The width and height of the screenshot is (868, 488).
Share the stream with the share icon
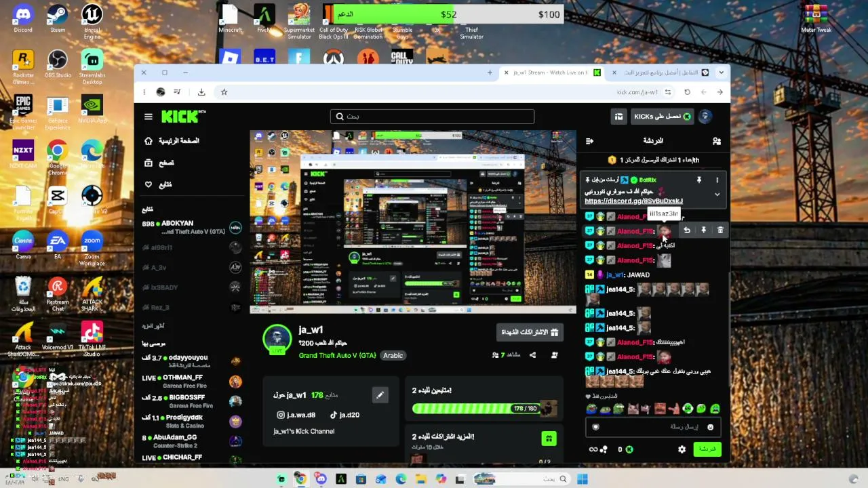click(532, 355)
